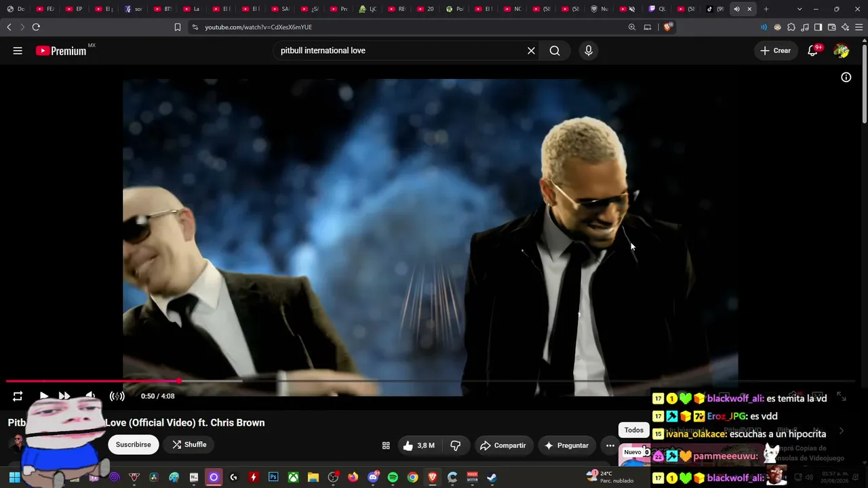The width and height of the screenshot is (868, 488).
Task: Switch to the Twitch browser tab
Action: point(657,9)
